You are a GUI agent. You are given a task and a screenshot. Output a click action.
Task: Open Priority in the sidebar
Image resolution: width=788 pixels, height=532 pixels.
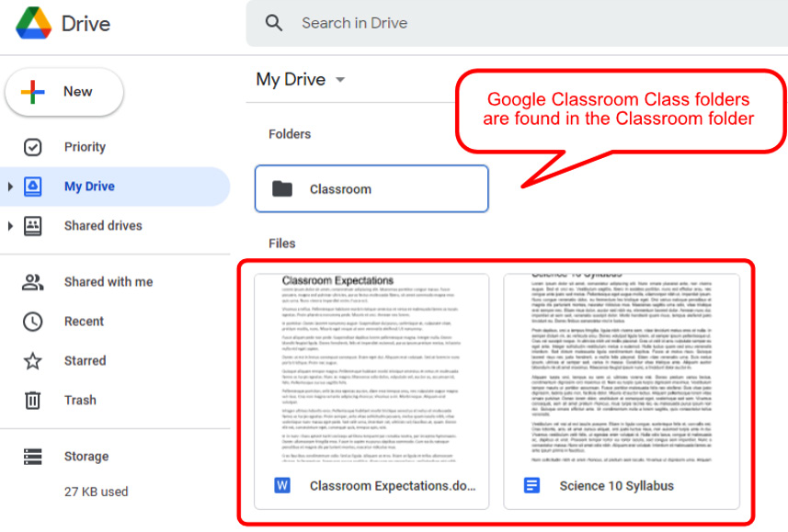(x=115, y=147)
